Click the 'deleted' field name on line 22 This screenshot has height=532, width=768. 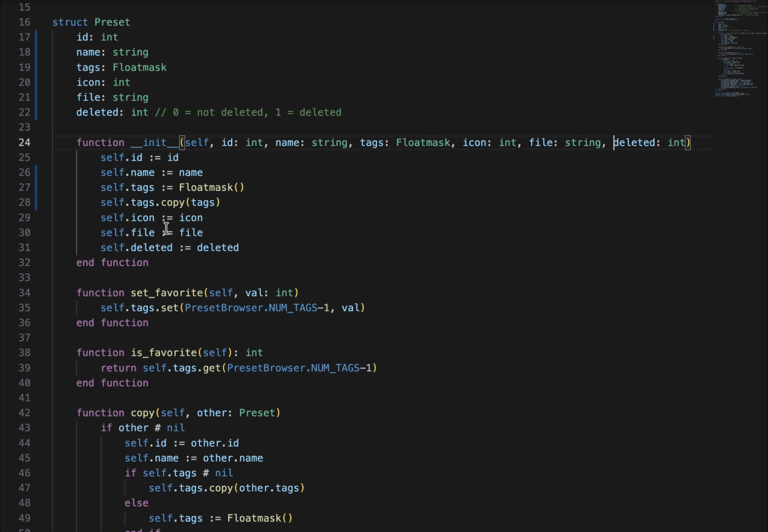pyautogui.click(x=97, y=112)
